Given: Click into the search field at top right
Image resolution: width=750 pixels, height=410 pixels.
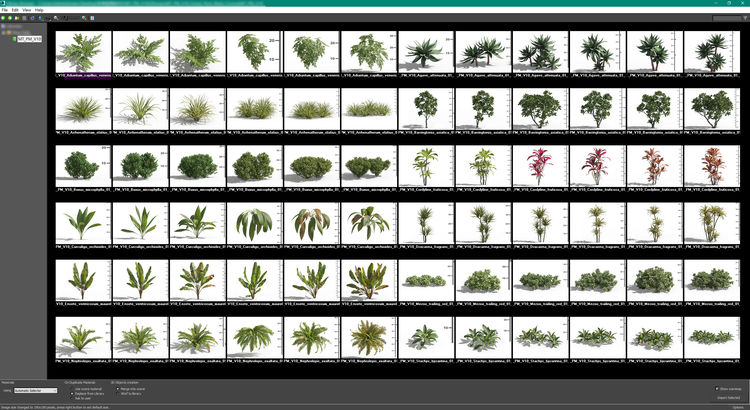Looking at the screenshot, I should tap(726, 18).
